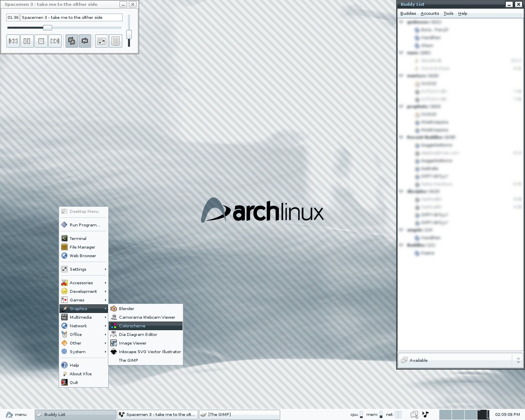Click the cpu load monitor in the panel

tap(361, 414)
